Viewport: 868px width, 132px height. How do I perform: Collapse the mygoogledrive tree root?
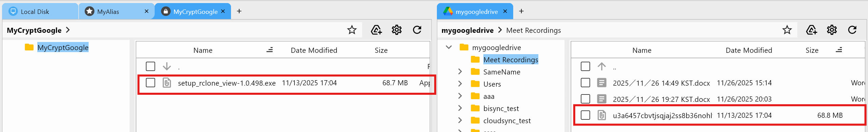[x=449, y=47]
